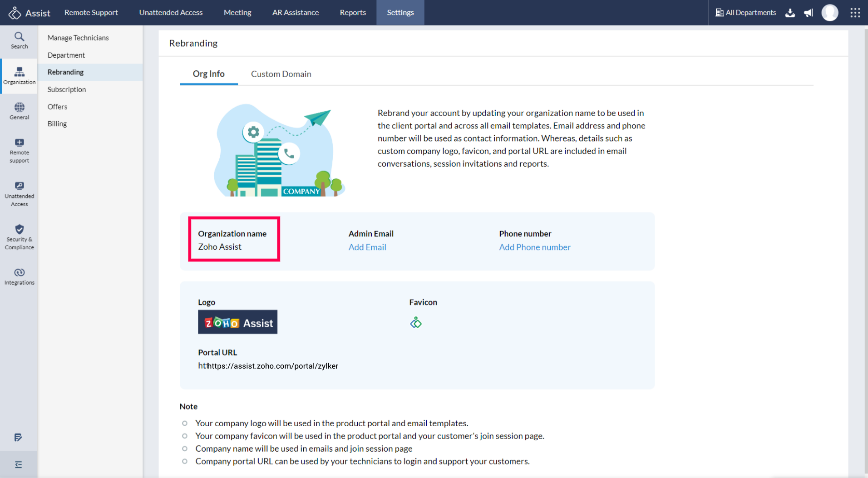This screenshot has height=478, width=868.
Task: Open Department settings
Action: (x=66, y=55)
